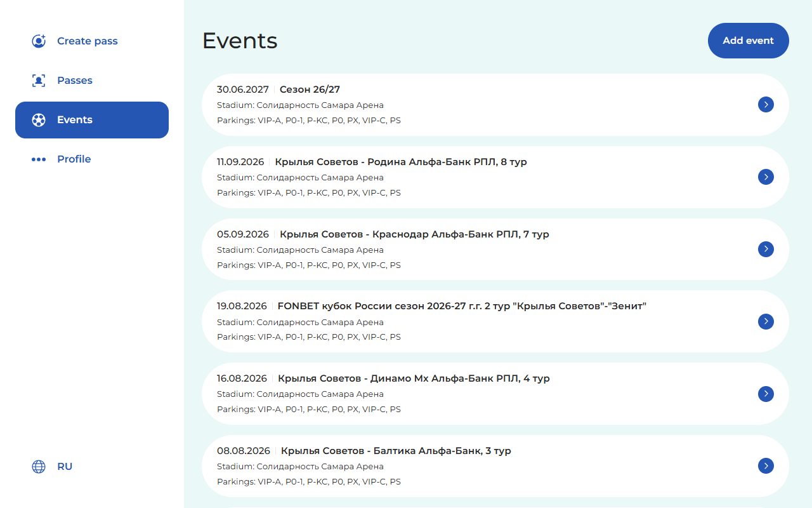Image resolution: width=812 pixels, height=508 pixels.
Task: Open arrow for Крылья Советов - Динамо Мх
Action: [766, 394]
